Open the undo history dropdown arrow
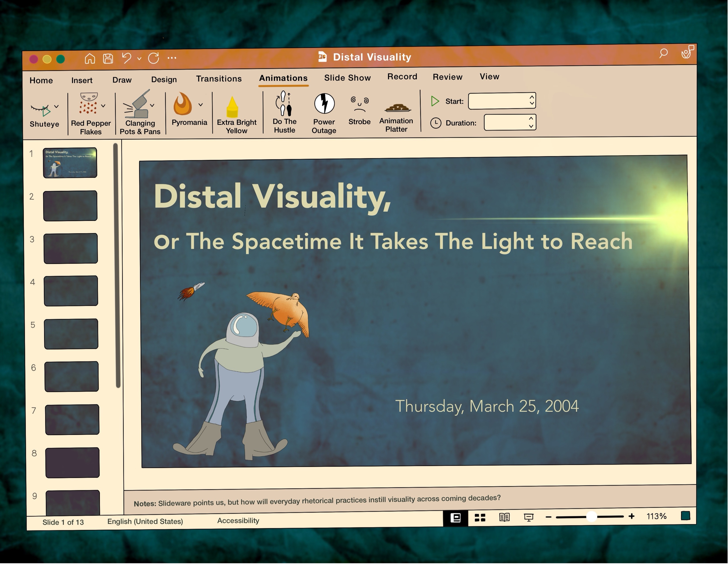 tap(139, 59)
